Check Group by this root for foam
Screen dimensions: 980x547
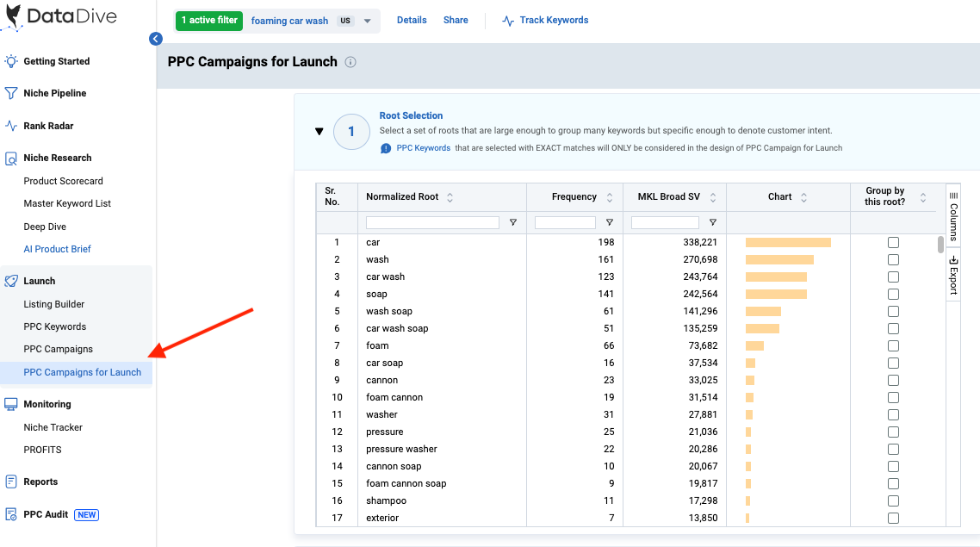pos(893,345)
